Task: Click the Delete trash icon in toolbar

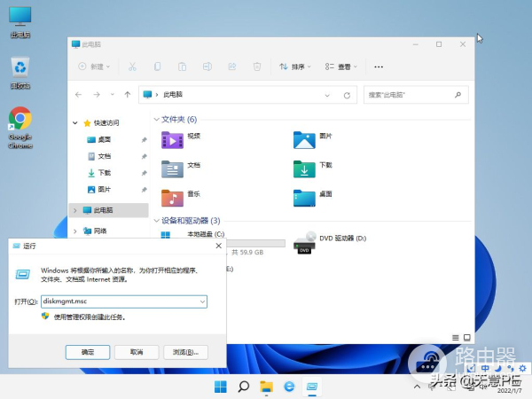Action: tap(256, 66)
